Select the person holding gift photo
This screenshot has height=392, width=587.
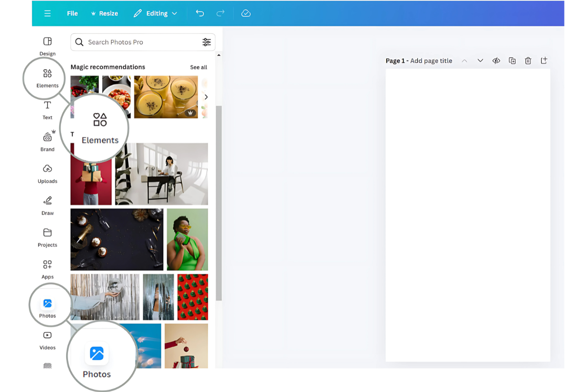coord(91,181)
